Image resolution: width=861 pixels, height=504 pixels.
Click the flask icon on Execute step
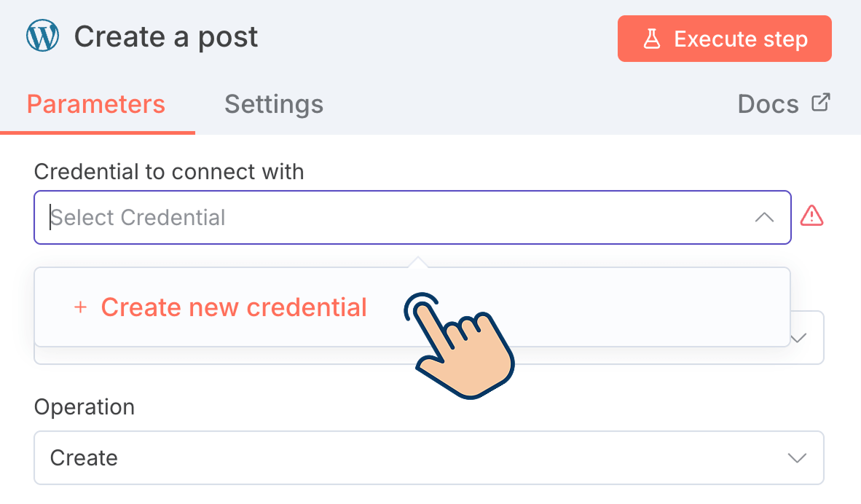click(651, 39)
